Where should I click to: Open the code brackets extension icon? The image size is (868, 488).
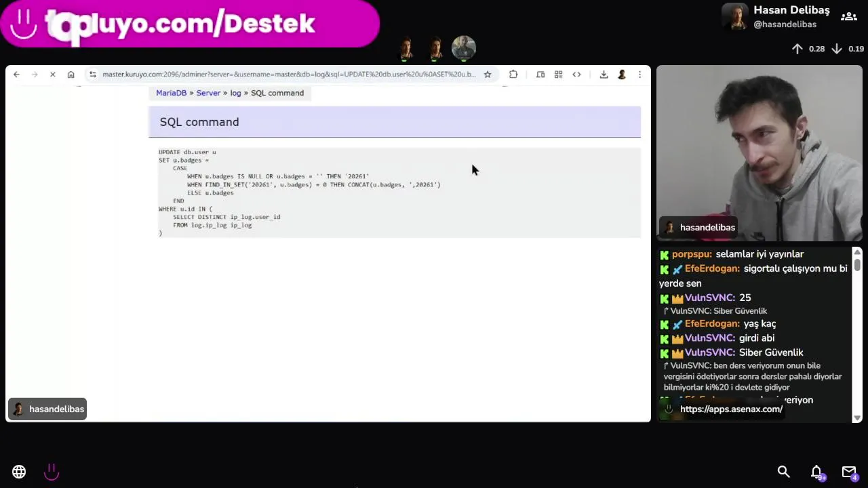576,75
